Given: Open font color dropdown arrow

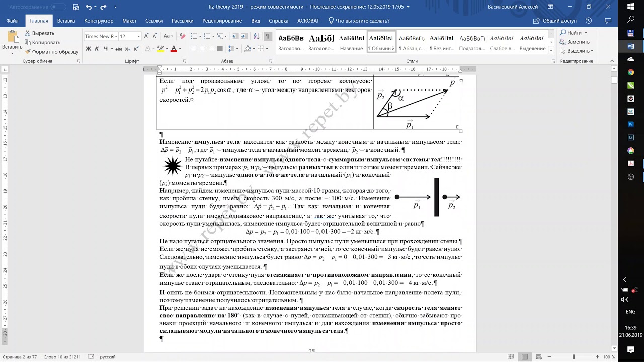Looking at the screenshot, I should point(180,49).
